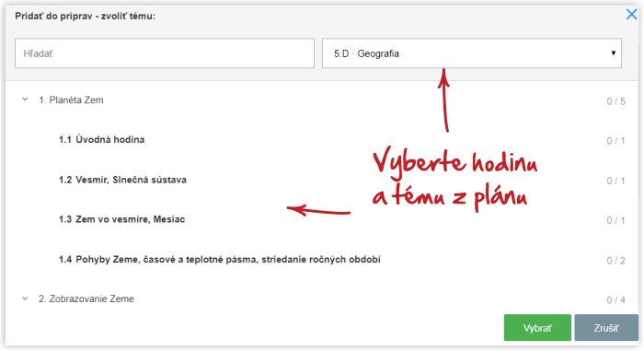Select topic '1.4 Pohyby Zeme, časové a teplotné pásma'
This screenshot has width=644, height=351.
tap(219, 260)
